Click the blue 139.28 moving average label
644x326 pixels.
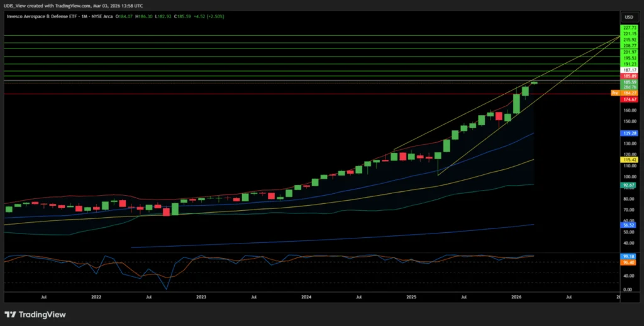[x=630, y=133]
